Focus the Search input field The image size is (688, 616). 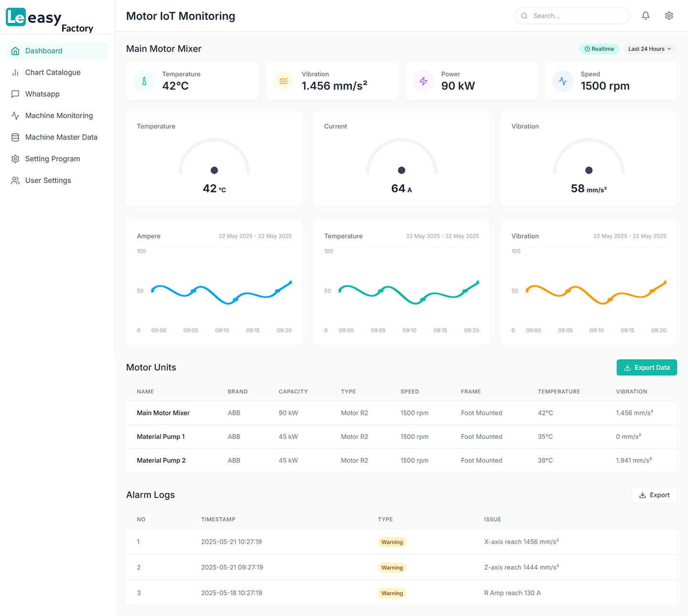coord(578,16)
